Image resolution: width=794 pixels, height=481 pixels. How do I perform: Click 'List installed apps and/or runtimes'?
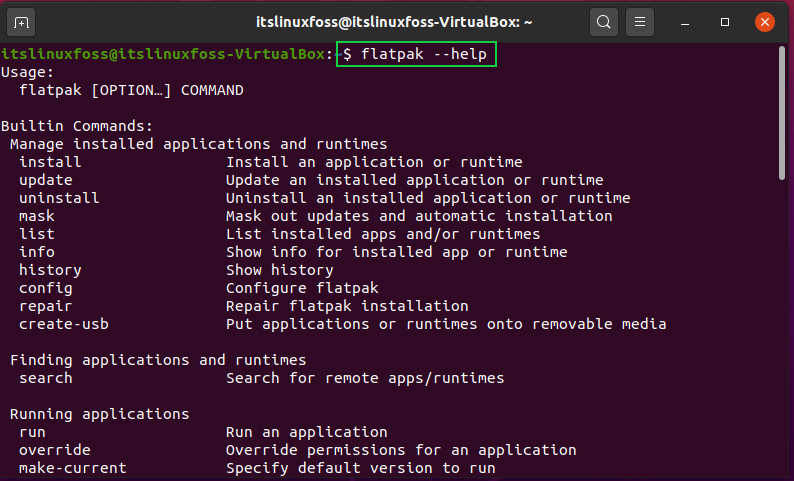[x=383, y=234]
